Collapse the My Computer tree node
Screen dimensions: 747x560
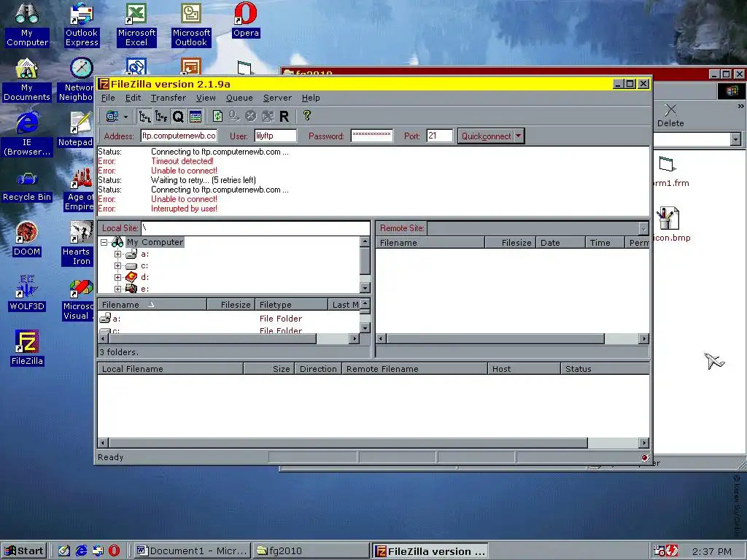[104, 242]
